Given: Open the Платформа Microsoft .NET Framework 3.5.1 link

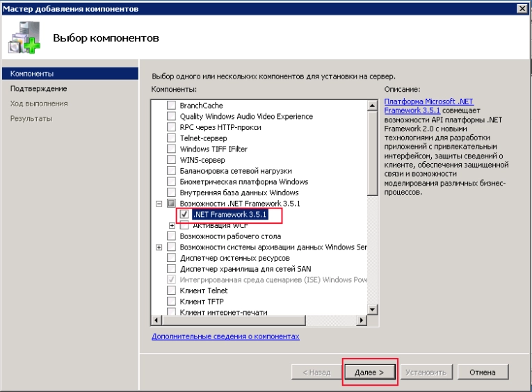Looking at the screenshot, I should tap(428, 106).
